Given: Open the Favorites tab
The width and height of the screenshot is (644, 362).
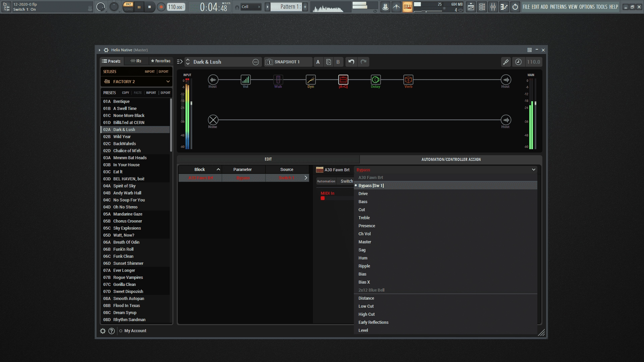Looking at the screenshot, I should (160, 61).
